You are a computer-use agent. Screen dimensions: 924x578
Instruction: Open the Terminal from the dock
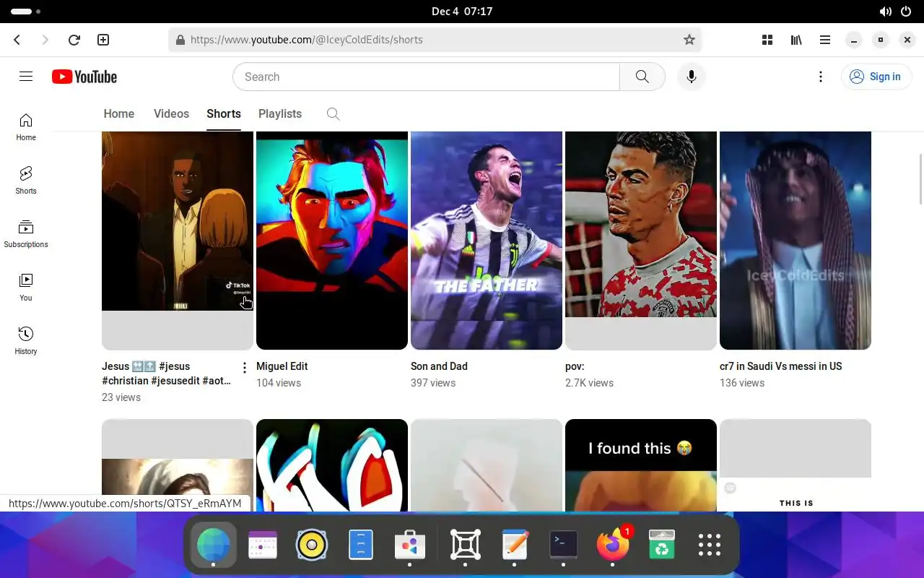(x=563, y=545)
